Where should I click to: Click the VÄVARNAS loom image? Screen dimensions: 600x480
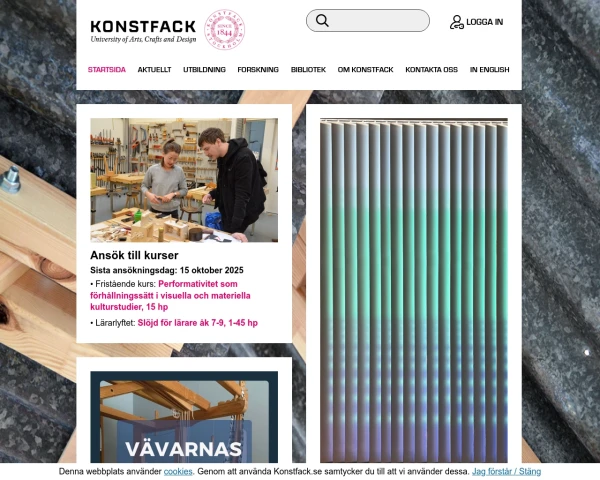[x=184, y=417]
